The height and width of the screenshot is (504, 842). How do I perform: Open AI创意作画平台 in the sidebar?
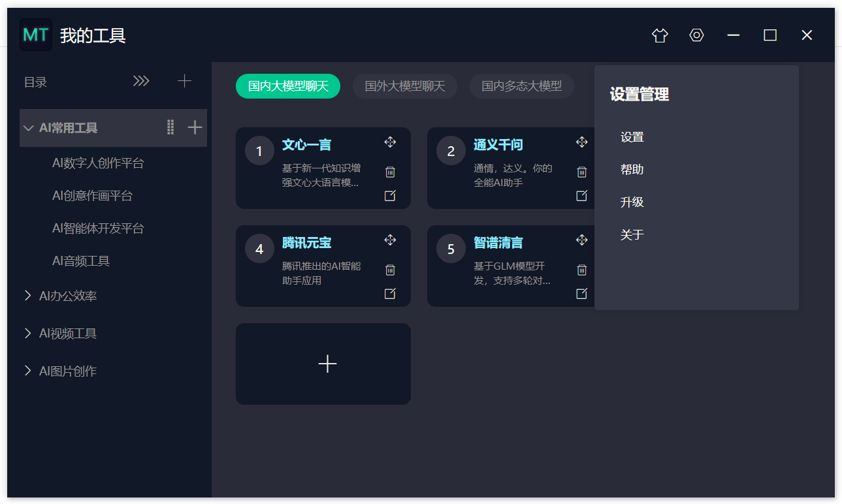(92, 196)
